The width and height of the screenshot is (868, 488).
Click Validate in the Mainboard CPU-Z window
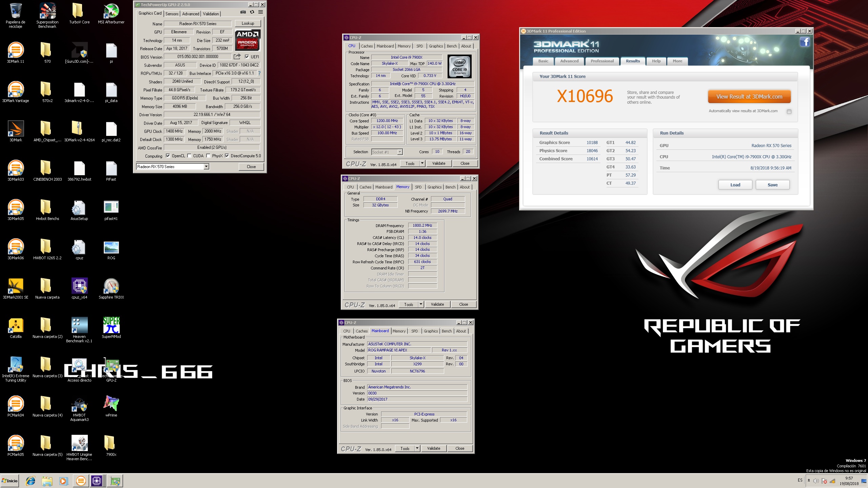click(434, 448)
